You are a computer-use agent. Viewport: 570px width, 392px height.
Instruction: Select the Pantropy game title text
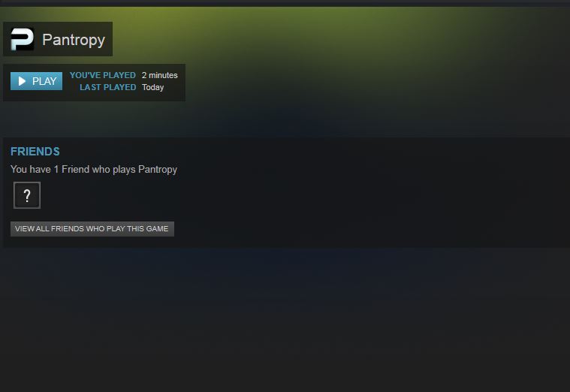(74, 40)
